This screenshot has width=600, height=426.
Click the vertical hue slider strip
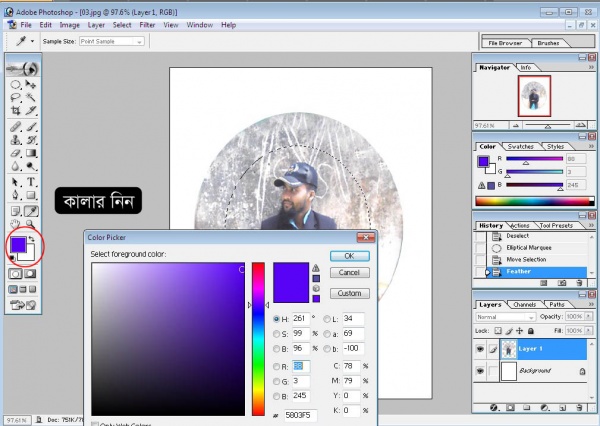(258, 339)
